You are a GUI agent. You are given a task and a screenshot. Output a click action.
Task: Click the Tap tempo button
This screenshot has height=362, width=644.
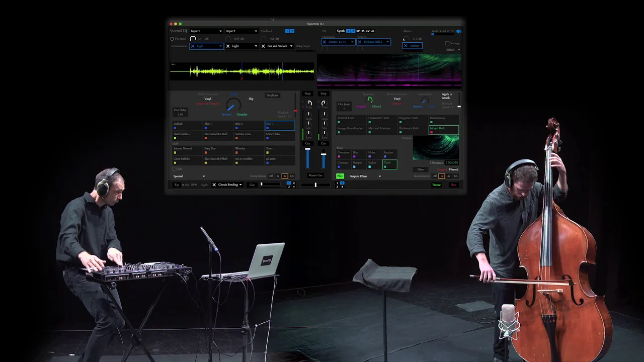(177, 185)
